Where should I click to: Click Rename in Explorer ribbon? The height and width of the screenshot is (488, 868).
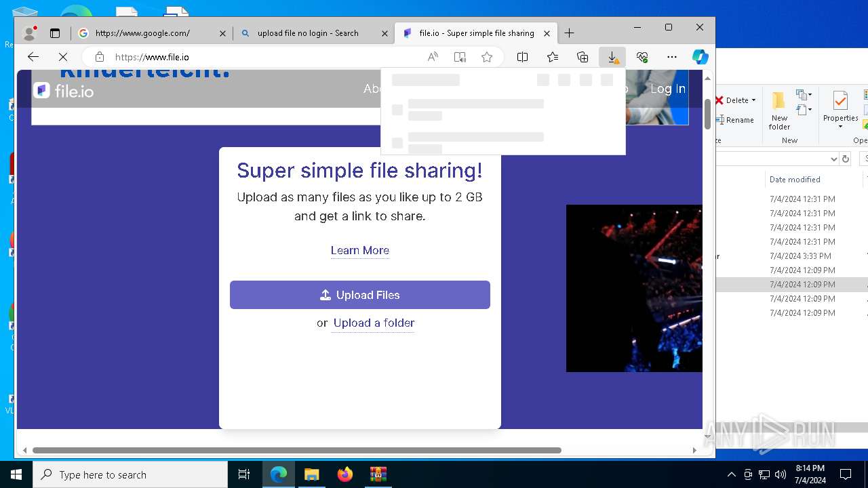click(x=736, y=120)
